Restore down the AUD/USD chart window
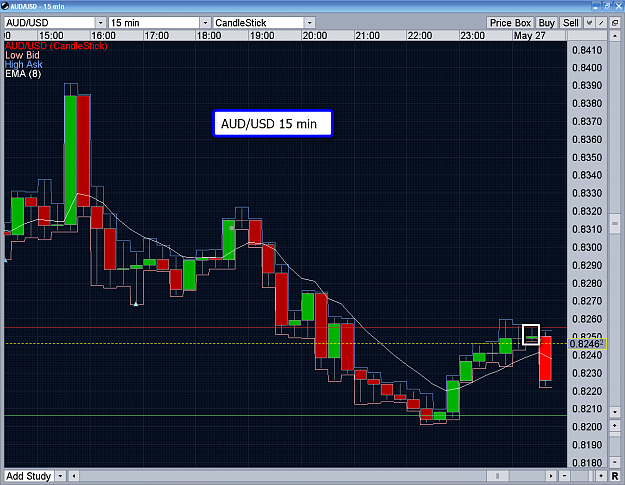 (x=607, y=6)
